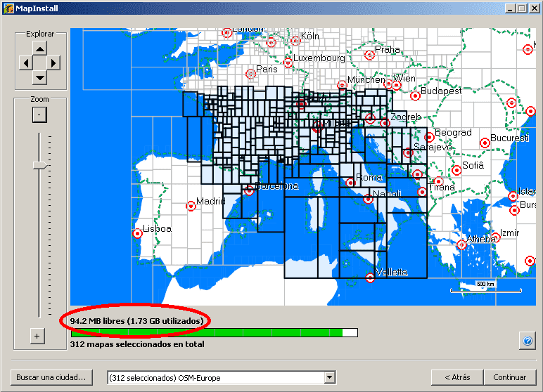Click the Luxembourg city marker on map
Image resolution: width=543 pixels, height=392 pixels.
pyautogui.click(x=288, y=63)
